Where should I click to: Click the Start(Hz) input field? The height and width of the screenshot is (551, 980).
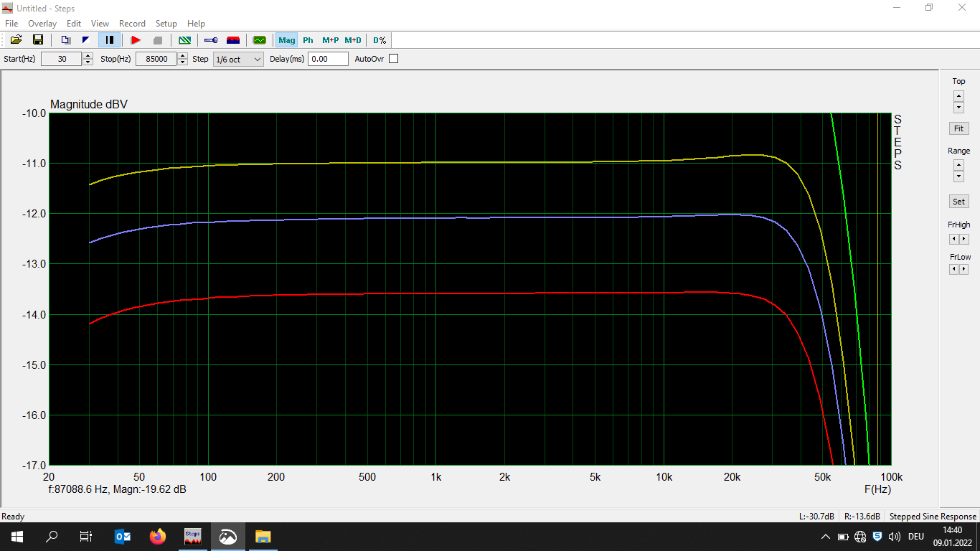pyautogui.click(x=62, y=59)
